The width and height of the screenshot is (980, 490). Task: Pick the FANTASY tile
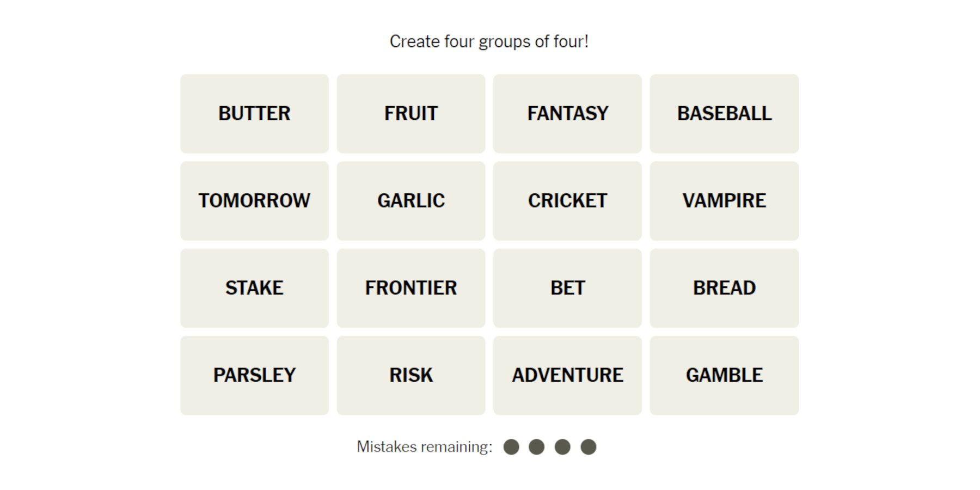click(x=567, y=114)
